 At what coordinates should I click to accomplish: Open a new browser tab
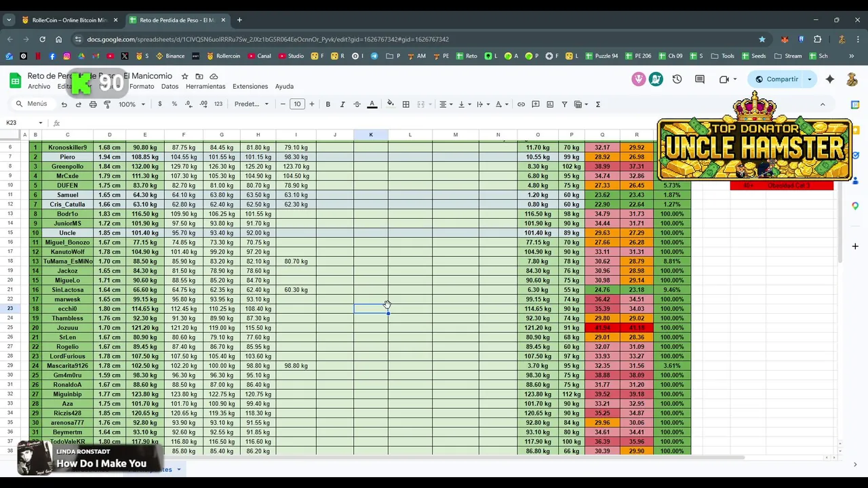pyautogui.click(x=239, y=20)
